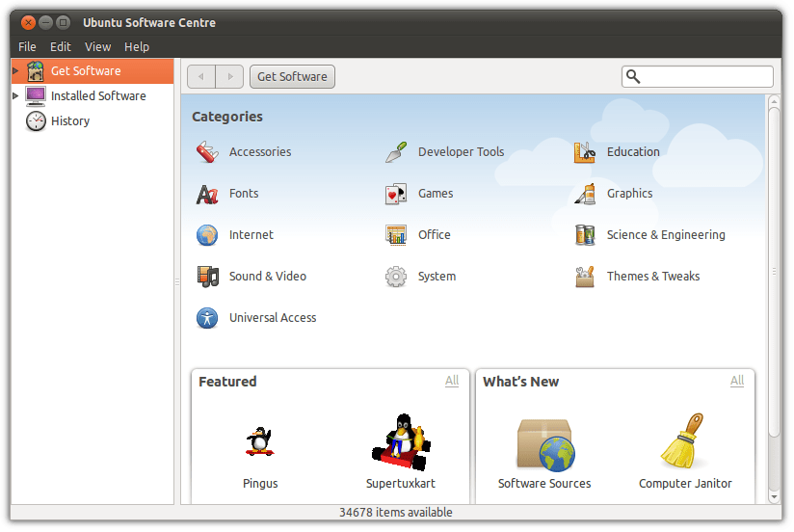Open the Internet globe icon
794x532 pixels.
(x=207, y=235)
